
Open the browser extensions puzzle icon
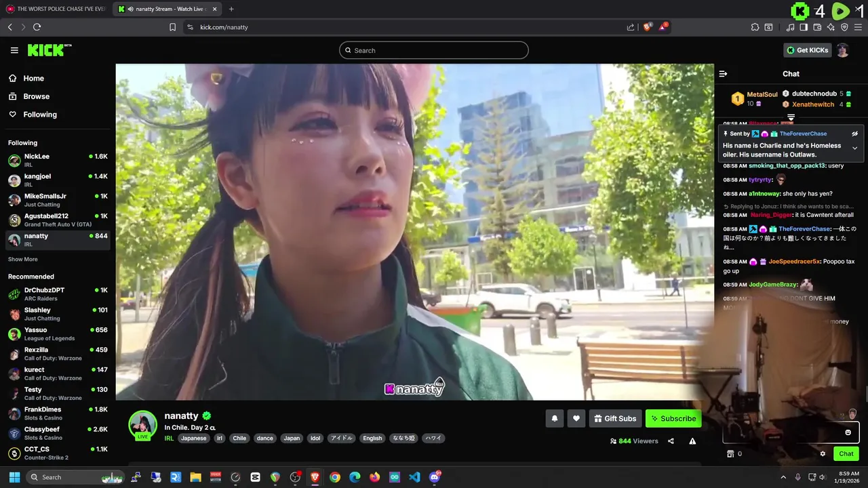pyautogui.click(x=755, y=27)
